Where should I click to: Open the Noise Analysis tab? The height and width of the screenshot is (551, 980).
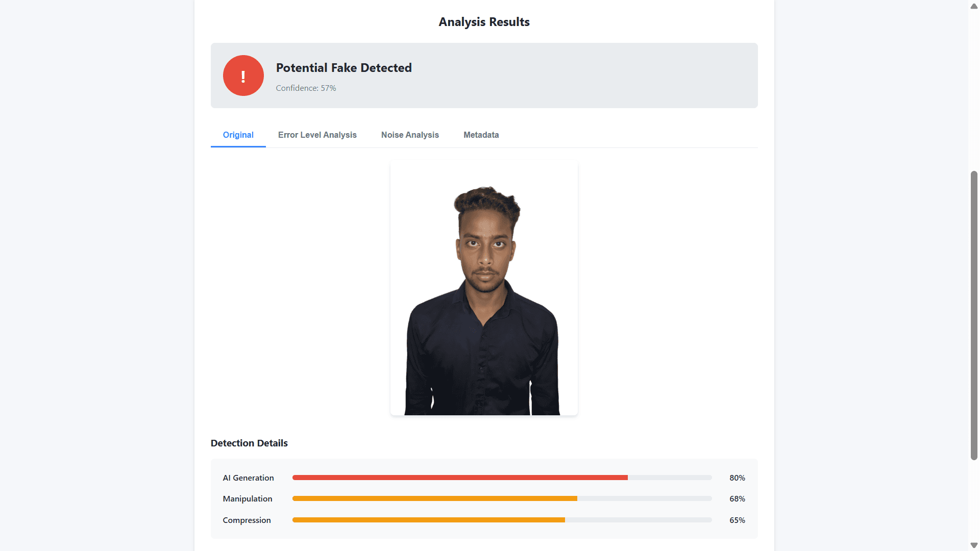pos(410,135)
